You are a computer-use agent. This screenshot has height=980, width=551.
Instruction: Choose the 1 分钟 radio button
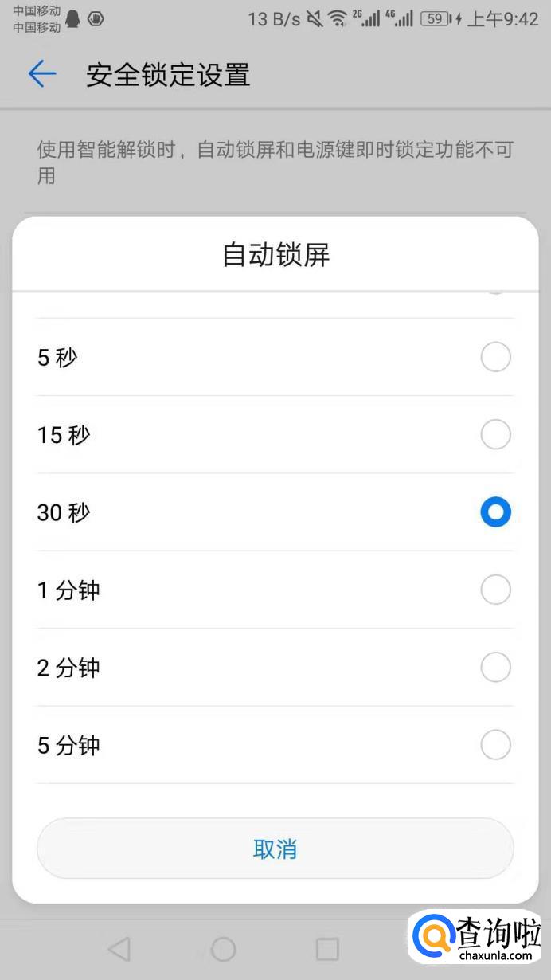(x=495, y=590)
